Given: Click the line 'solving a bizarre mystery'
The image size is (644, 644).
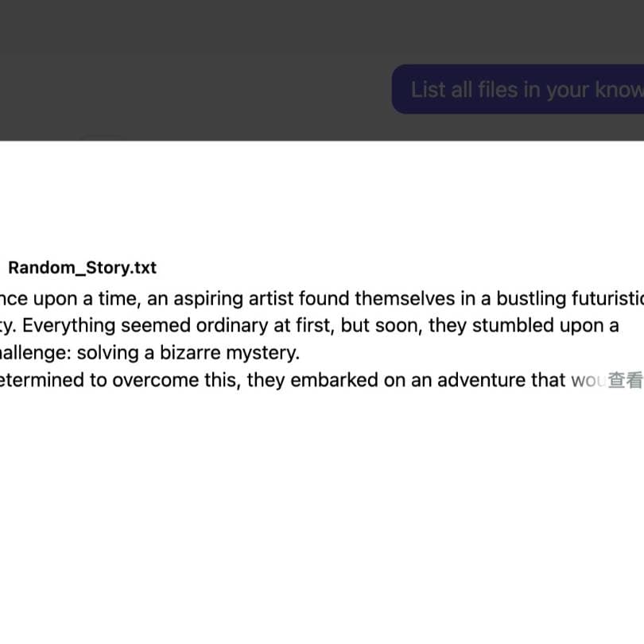Looking at the screenshot, I should tap(188, 353).
